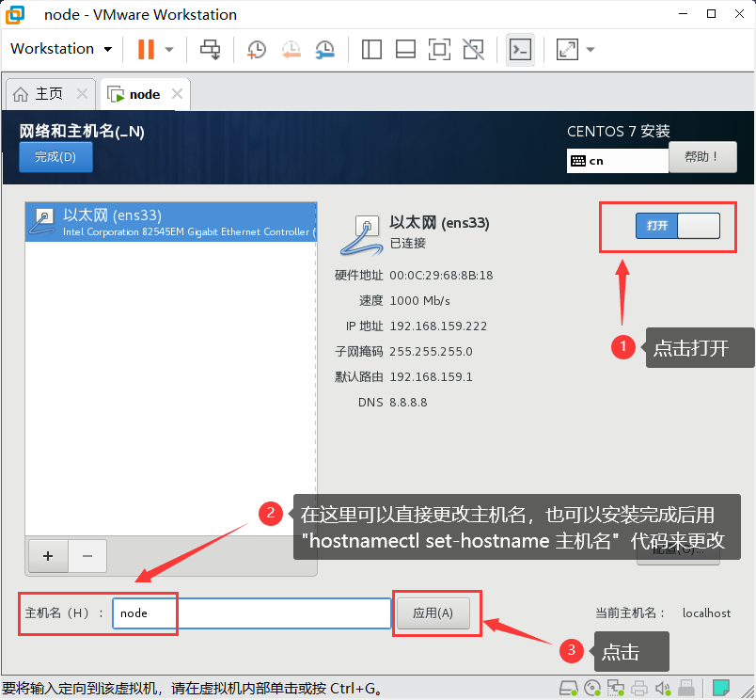Image resolution: width=756 pixels, height=700 pixels.
Task: Expand the stretch display dropdown arrow
Action: (591, 49)
